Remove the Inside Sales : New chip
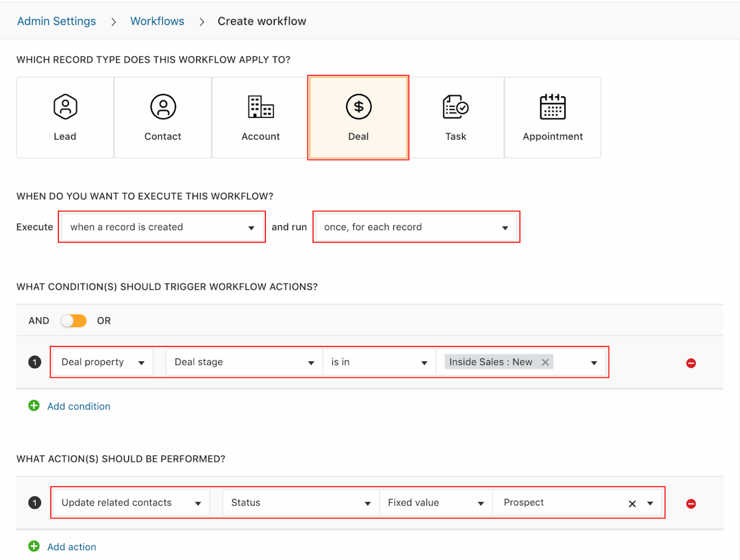Screen dimensions: 740x560 [545, 362]
